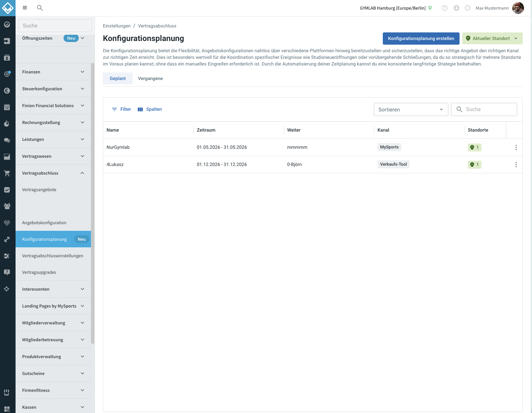Image resolution: width=532 pixels, height=413 pixels.
Task: Open the question speech bubble icon in sidebar
Action: [7, 272]
